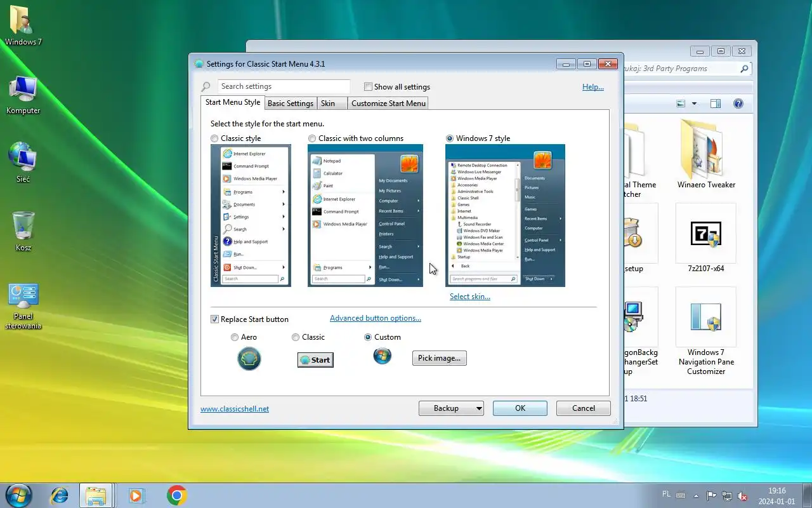
Task: Click the Classic Start Menu title bar shell icon
Action: pos(199,64)
